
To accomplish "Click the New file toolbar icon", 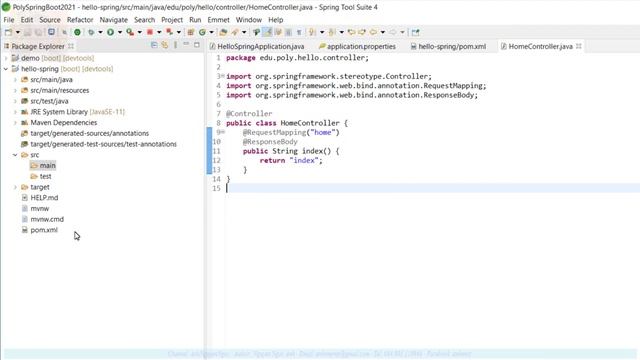I will pos(8,32).
